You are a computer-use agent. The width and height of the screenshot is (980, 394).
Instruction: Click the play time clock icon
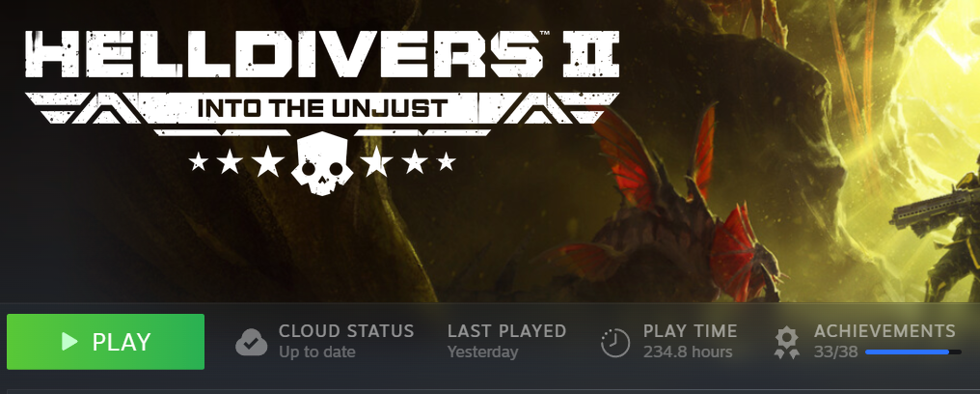(x=615, y=342)
